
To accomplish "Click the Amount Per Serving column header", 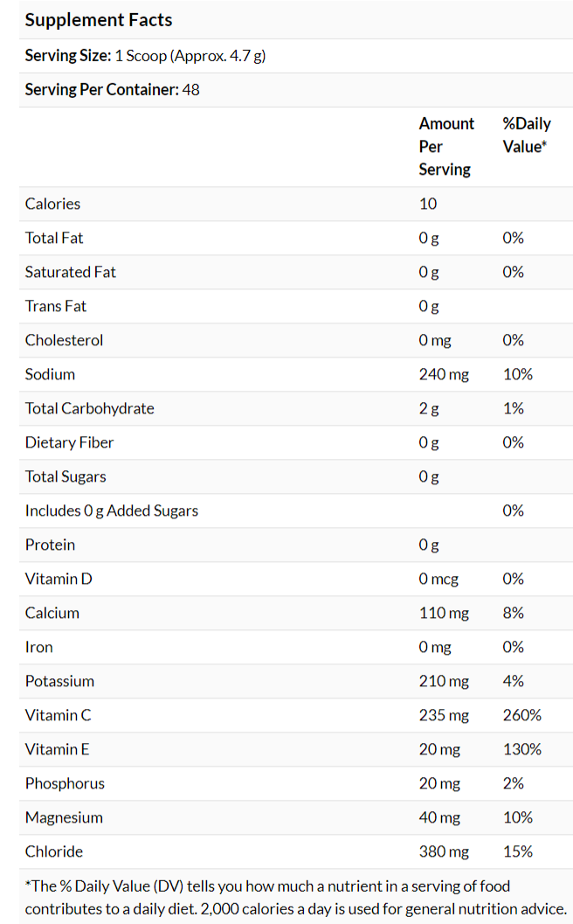I will [446, 146].
